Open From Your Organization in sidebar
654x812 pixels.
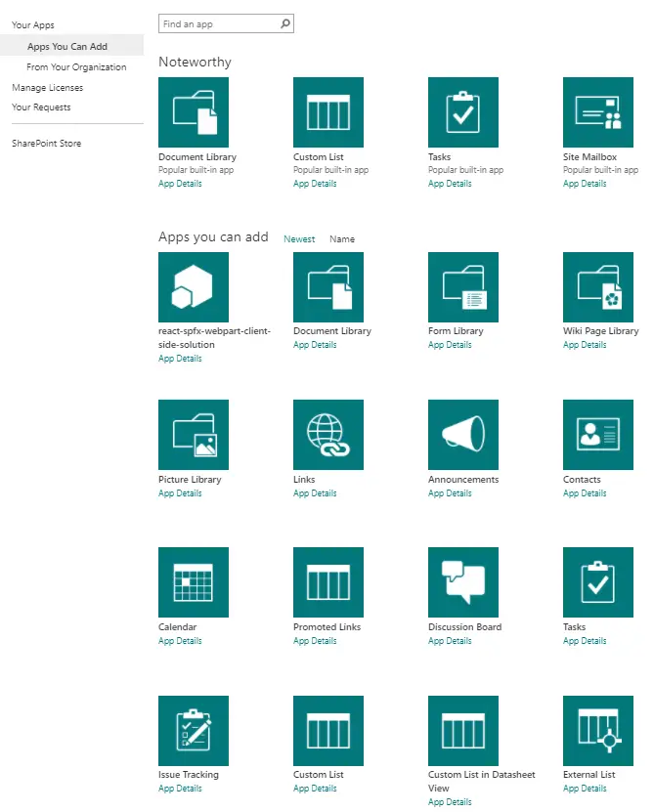[76, 66]
